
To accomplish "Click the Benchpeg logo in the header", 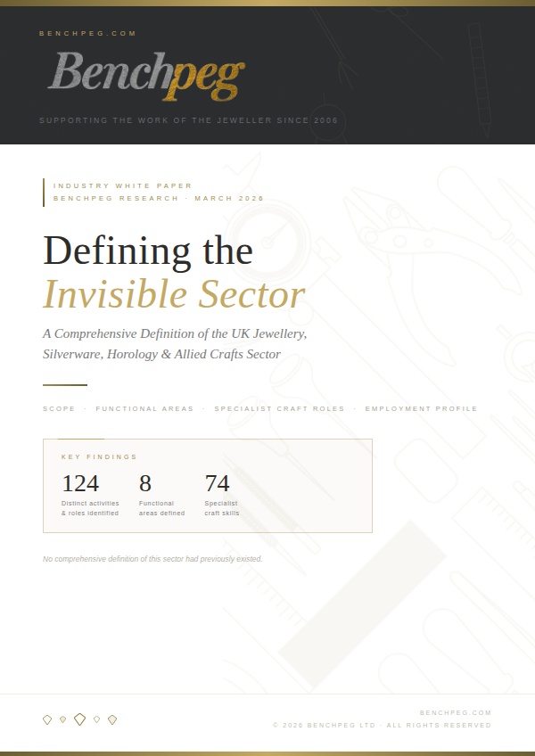I will [145, 75].
